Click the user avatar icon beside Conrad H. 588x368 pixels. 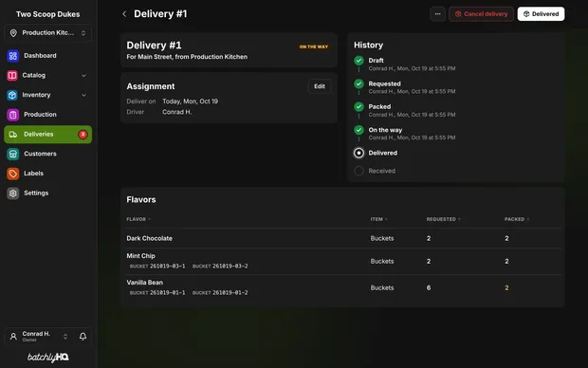[x=13, y=337]
